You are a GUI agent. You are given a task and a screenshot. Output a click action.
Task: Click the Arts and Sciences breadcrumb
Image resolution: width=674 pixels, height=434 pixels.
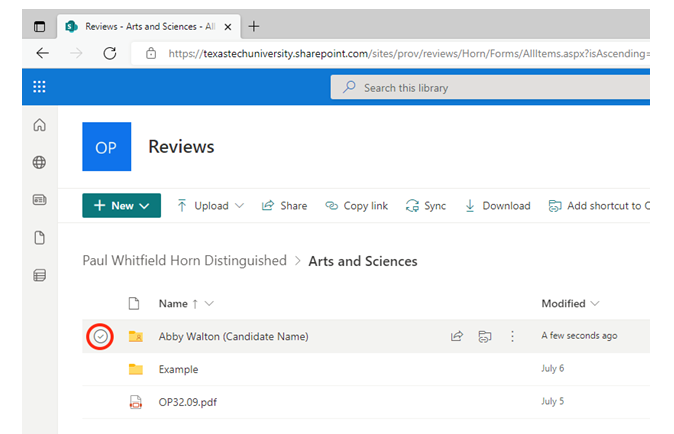tap(363, 261)
